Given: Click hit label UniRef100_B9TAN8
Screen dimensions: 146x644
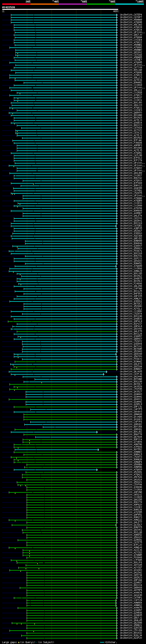Looking at the screenshot, I should [x=131, y=379].
